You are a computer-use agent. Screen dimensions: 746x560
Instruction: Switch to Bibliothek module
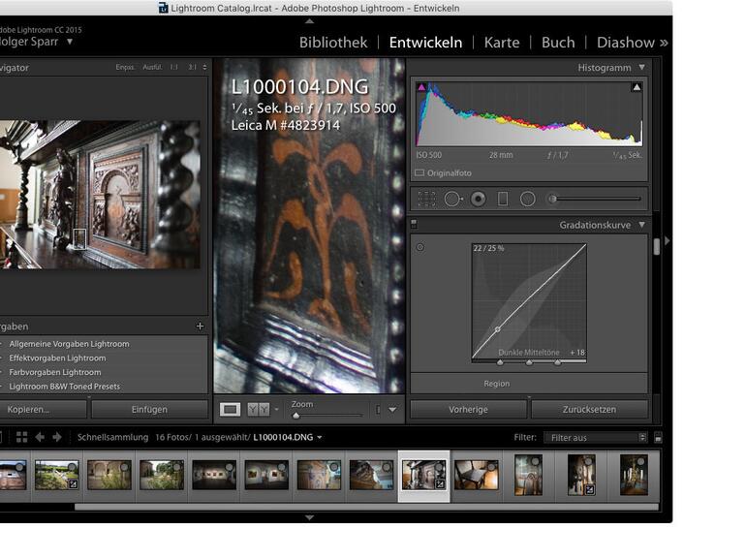tap(333, 43)
